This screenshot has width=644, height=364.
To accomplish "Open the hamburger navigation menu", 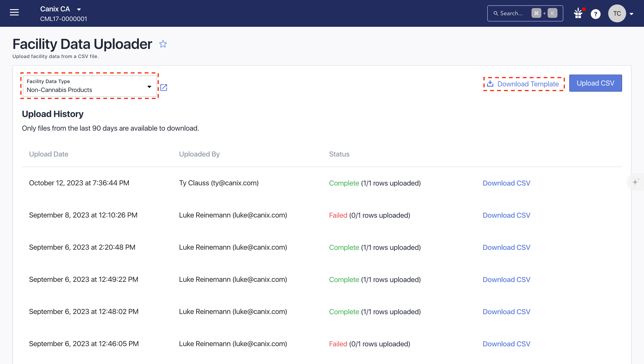I will click(x=14, y=13).
